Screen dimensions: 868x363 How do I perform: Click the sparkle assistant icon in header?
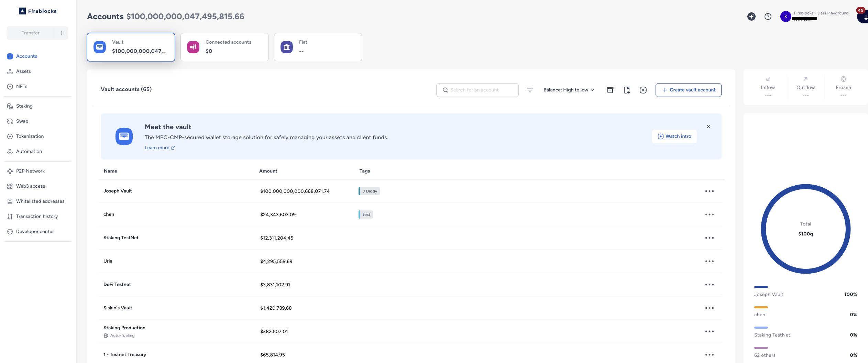pyautogui.click(x=751, y=16)
